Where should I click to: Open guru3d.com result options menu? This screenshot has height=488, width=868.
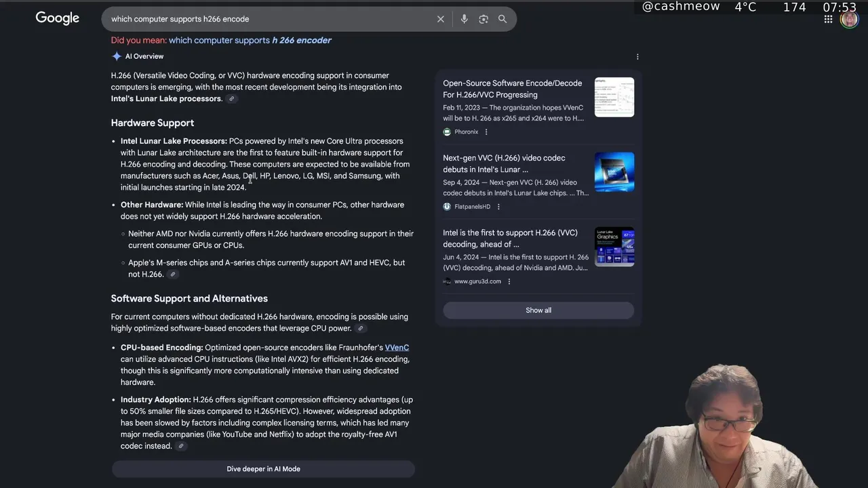coord(509,282)
